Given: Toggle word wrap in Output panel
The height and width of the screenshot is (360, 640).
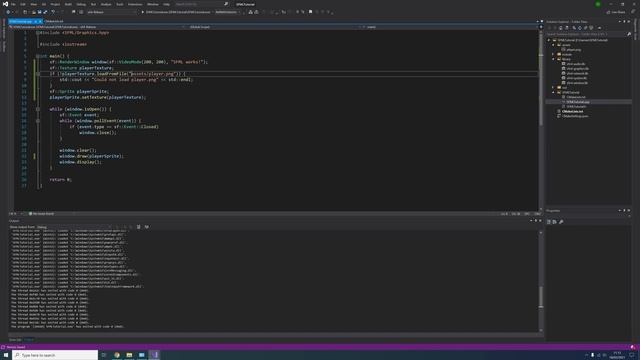Looking at the screenshot, I should (147, 227).
